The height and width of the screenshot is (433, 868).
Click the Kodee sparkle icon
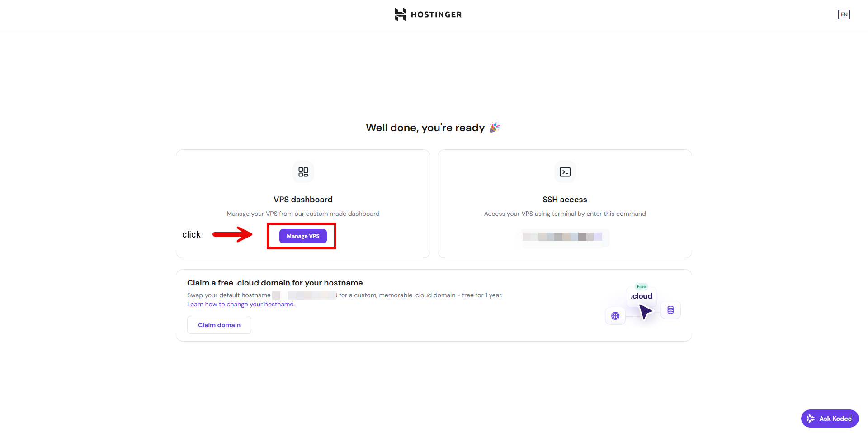[811, 419]
